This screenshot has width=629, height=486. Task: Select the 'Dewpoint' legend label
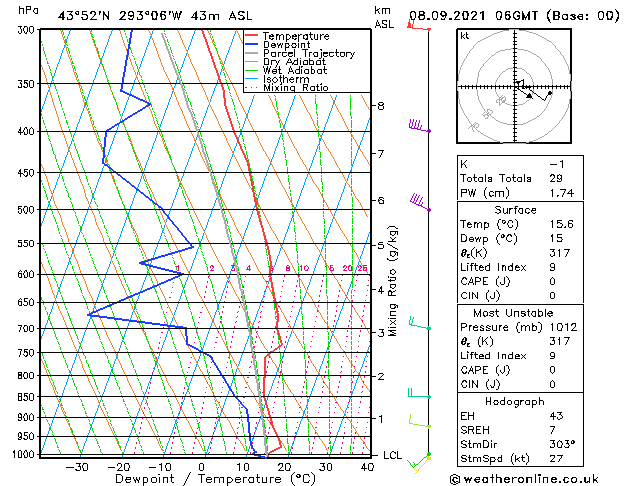pos(287,45)
